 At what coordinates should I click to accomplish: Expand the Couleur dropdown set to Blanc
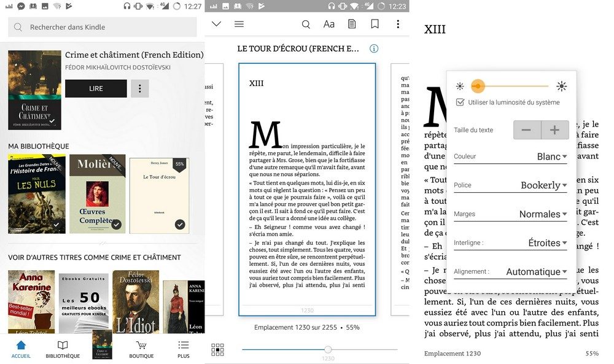click(551, 157)
